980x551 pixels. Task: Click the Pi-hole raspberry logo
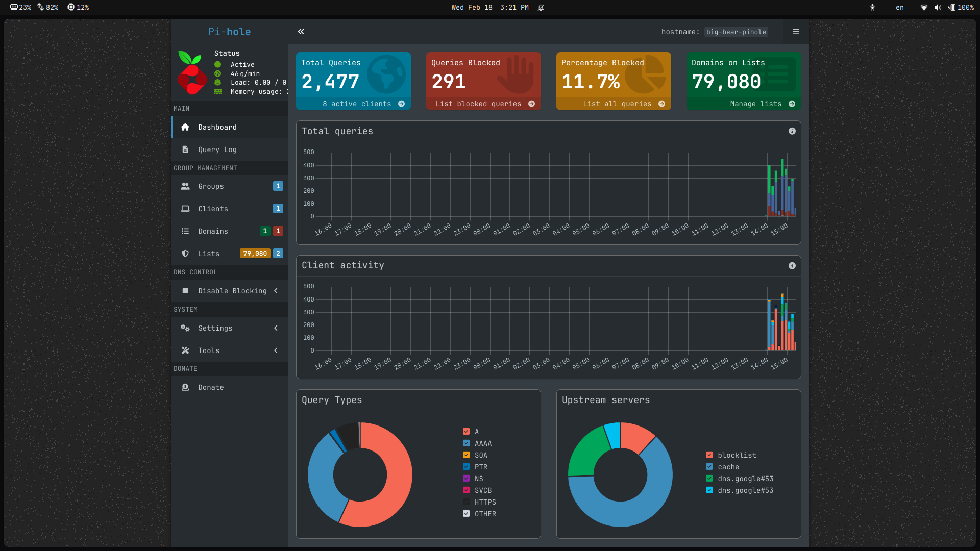192,73
